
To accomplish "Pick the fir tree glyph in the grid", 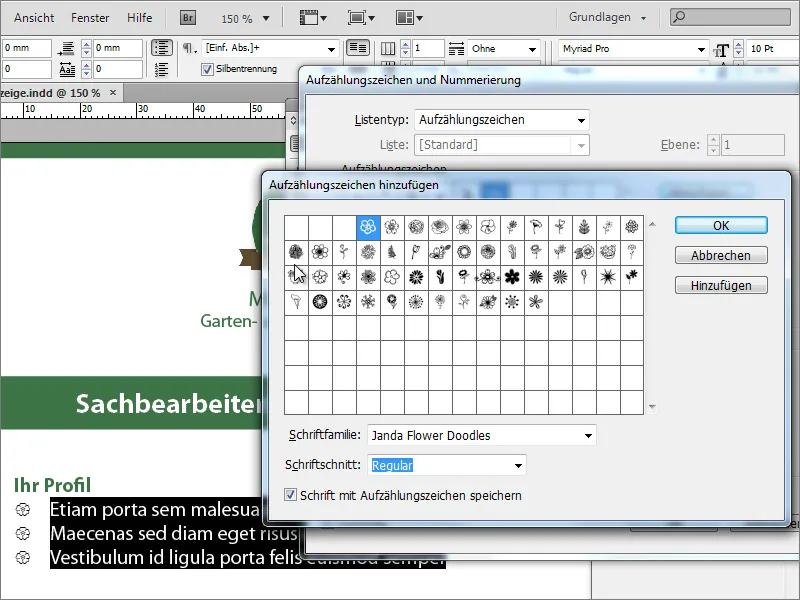I will [x=392, y=252].
